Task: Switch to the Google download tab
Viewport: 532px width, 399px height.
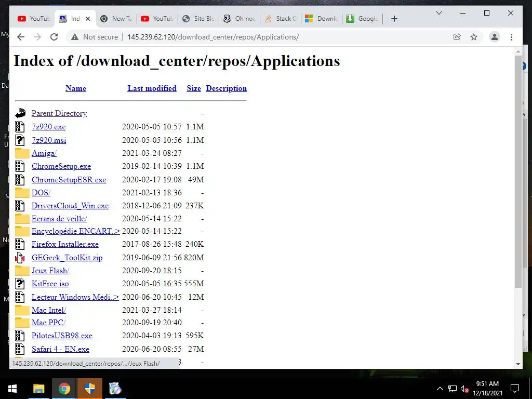Action: point(363,19)
